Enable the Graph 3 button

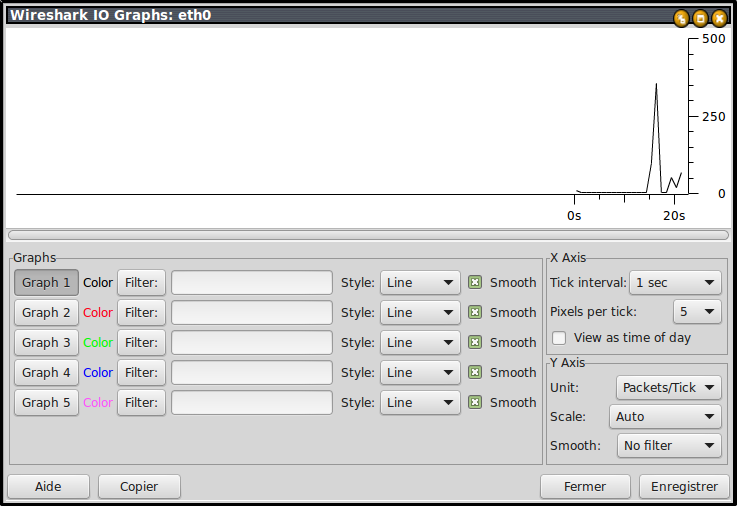(46, 343)
